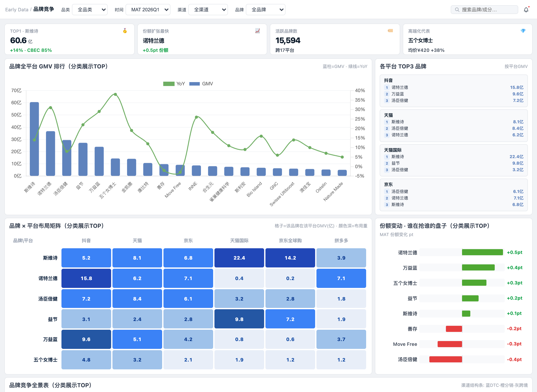Go to Early Data breadcrumb
The image size is (537, 392).
coord(17,10)
